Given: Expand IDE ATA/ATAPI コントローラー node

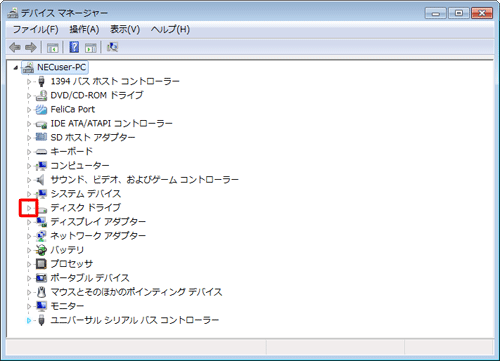Looking at the screenshot, I should (29, 124).
